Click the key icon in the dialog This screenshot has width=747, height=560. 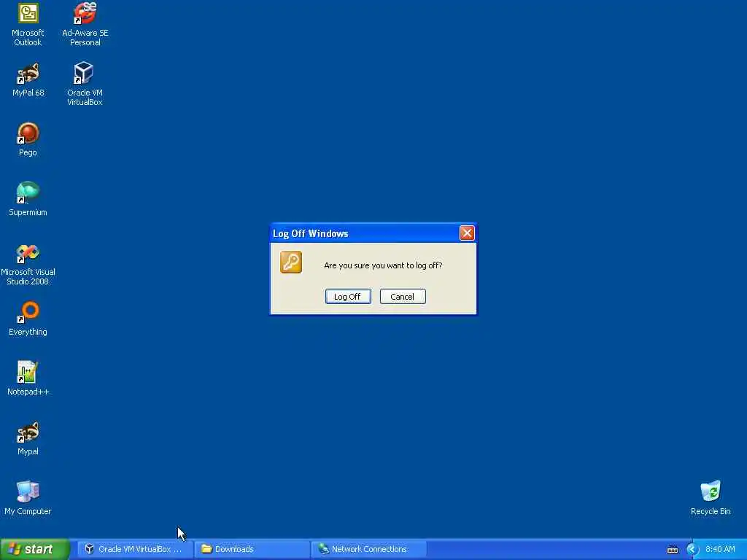point(291,262)
